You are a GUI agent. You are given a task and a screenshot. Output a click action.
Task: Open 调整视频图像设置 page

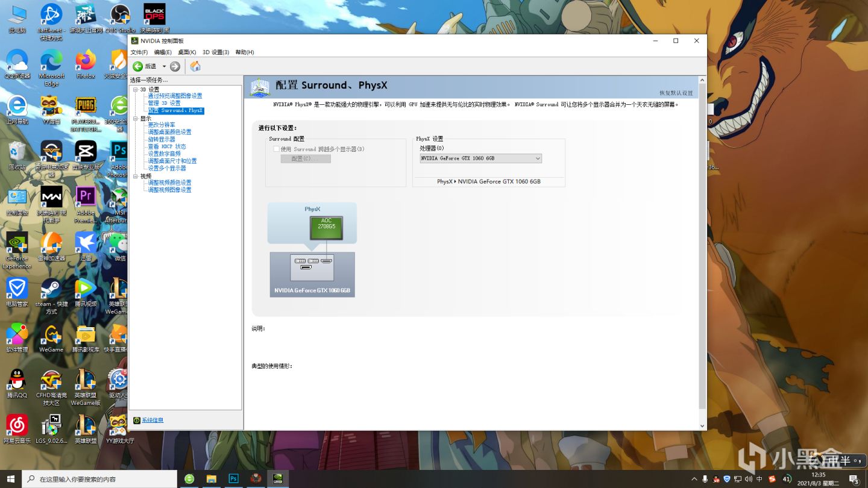(169, 190)
